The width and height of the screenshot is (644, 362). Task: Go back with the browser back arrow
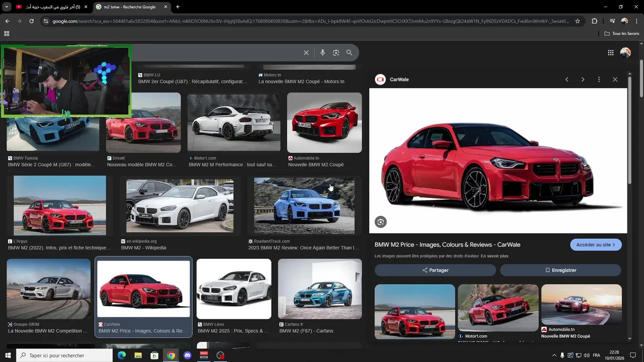[x=7, y=21]
